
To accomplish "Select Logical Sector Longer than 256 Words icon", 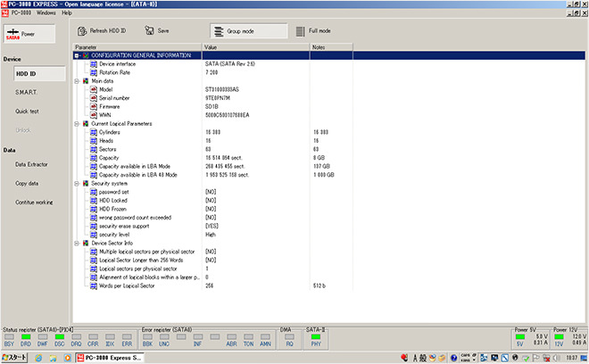I will pyautogui.click(x=94, y=261).
